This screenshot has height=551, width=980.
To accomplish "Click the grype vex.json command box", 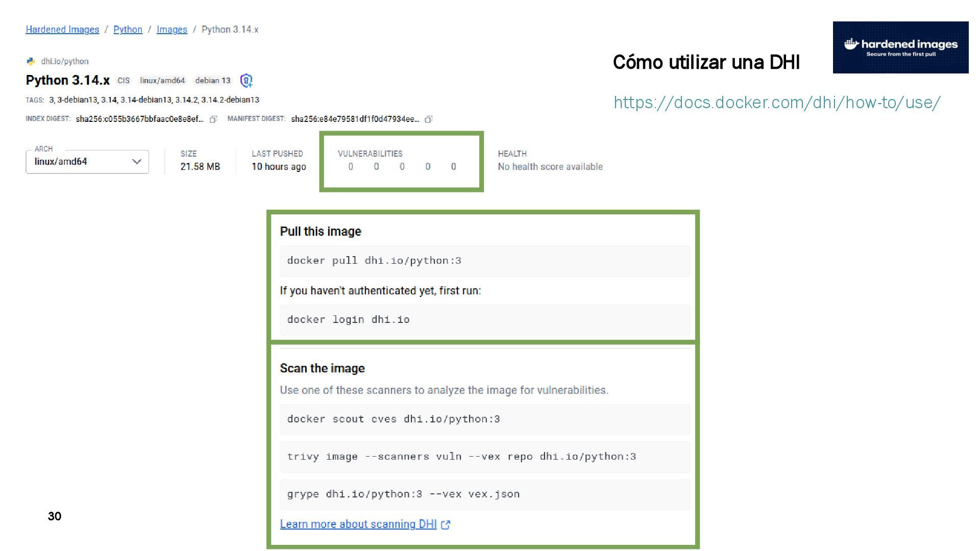I will tap(485, 494).
